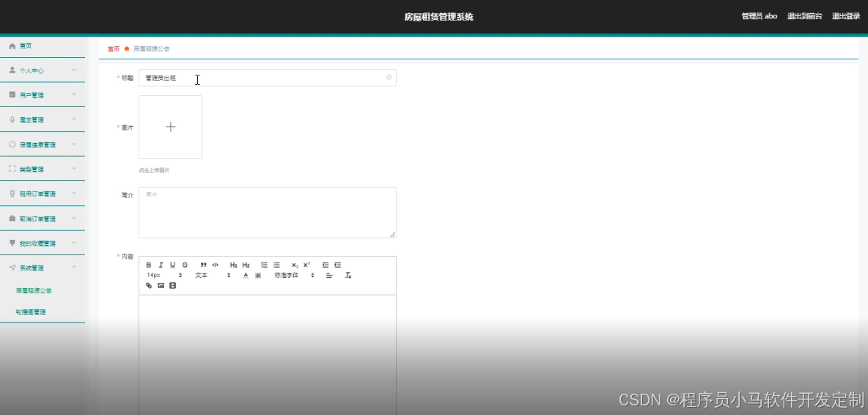Open the text alignment option
Screen dimensions: 868x415
[x=329, y=276]
